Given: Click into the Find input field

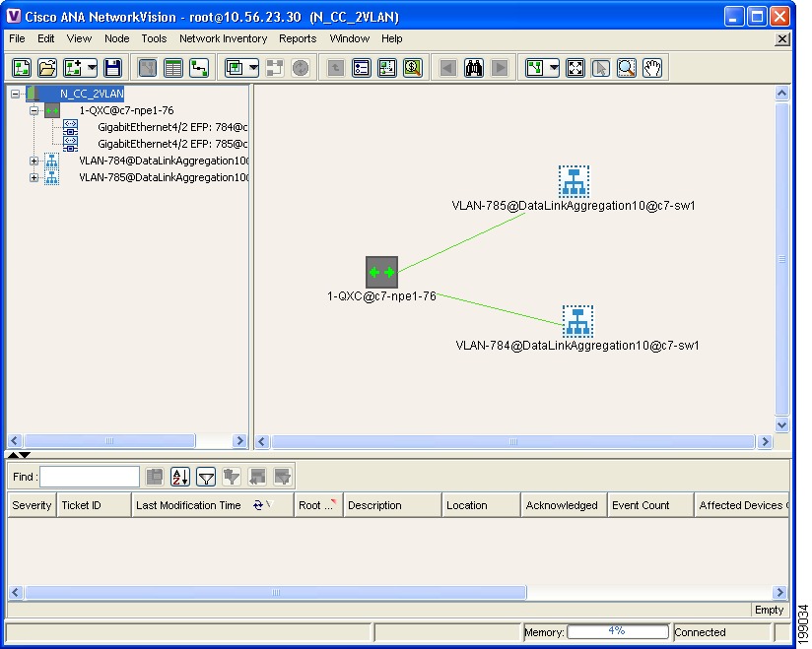Looking at the screenshot, I should coord(90,477).
